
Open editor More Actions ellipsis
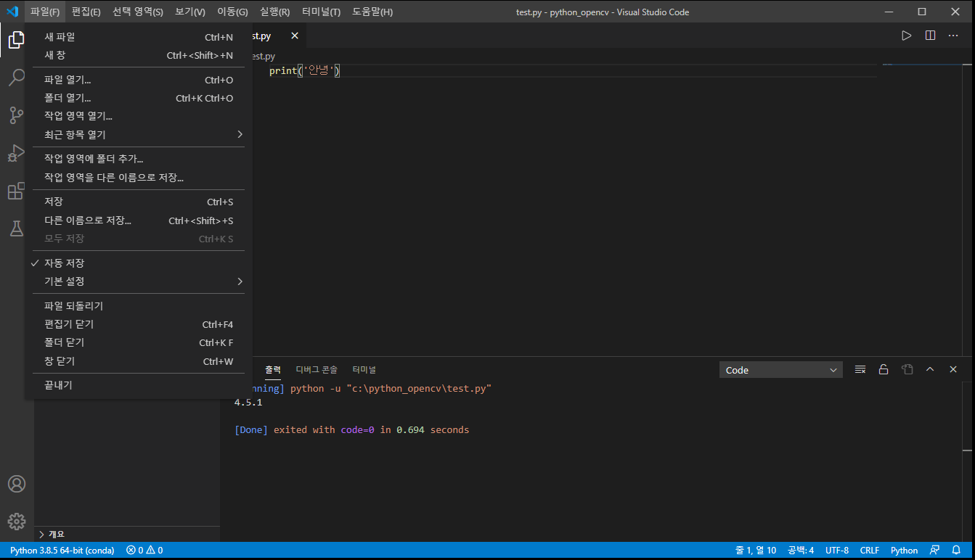point(953,36)
